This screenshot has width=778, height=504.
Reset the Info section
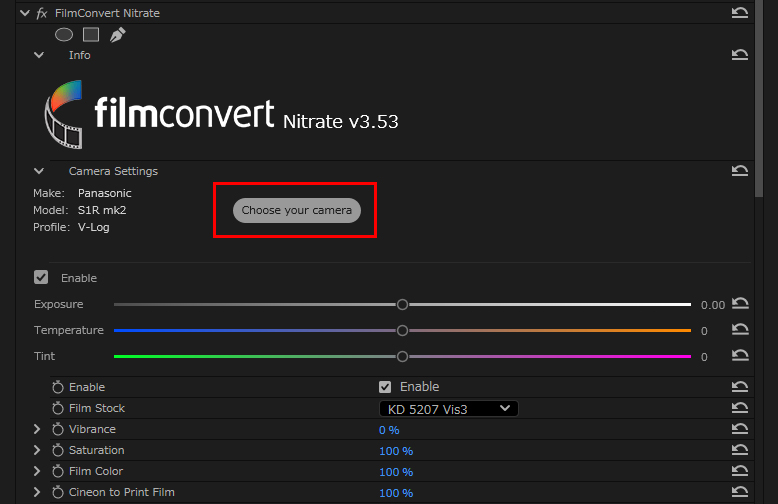coord(739,55)
